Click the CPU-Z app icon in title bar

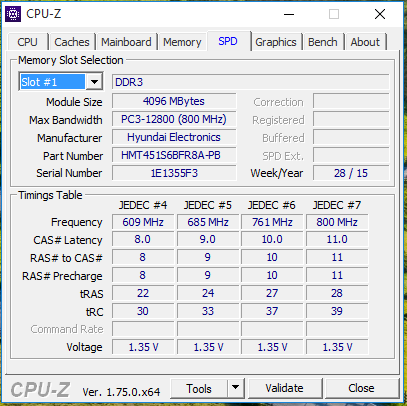coord(13,14)
